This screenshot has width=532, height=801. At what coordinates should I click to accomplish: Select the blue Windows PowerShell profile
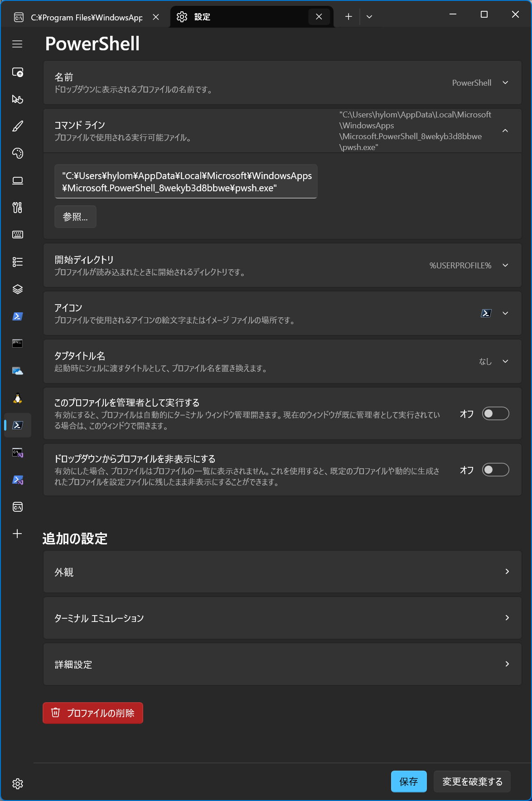click(17, 316)
